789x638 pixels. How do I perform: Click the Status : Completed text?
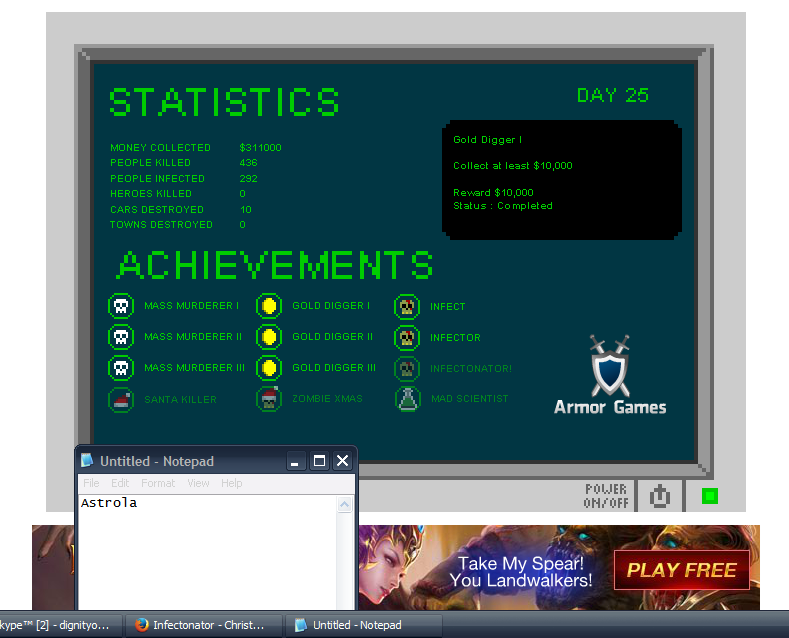[503, 206]
